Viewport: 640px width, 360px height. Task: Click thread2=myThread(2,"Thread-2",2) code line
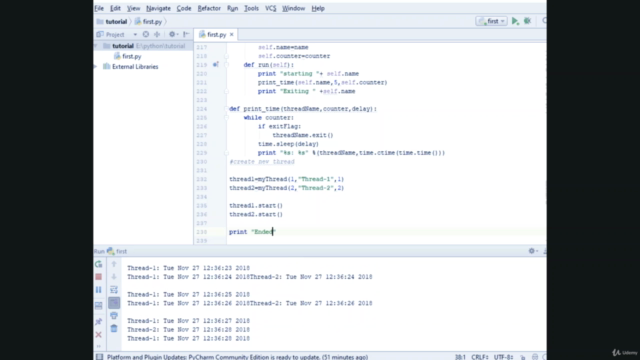(287, 188)
